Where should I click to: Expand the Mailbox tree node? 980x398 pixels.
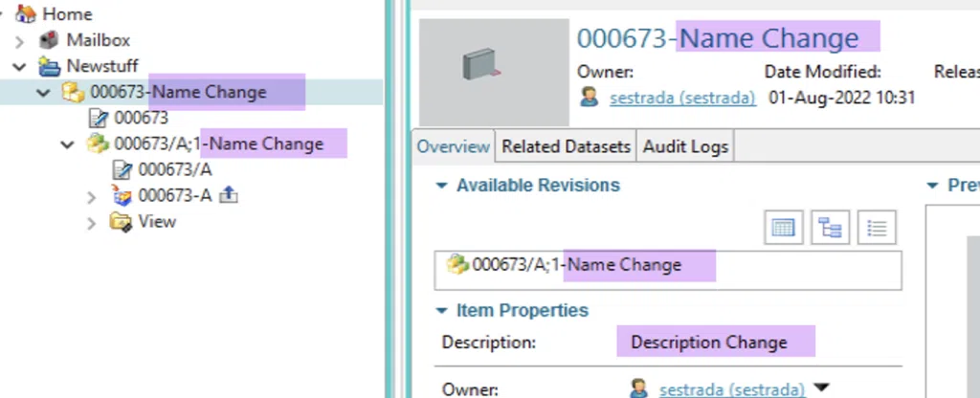[x=20, y=40]
